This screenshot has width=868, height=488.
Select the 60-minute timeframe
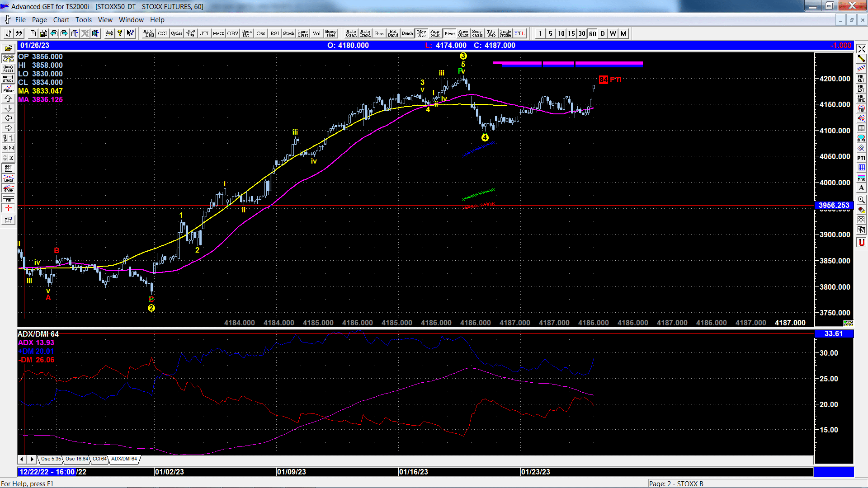point(592,33)
